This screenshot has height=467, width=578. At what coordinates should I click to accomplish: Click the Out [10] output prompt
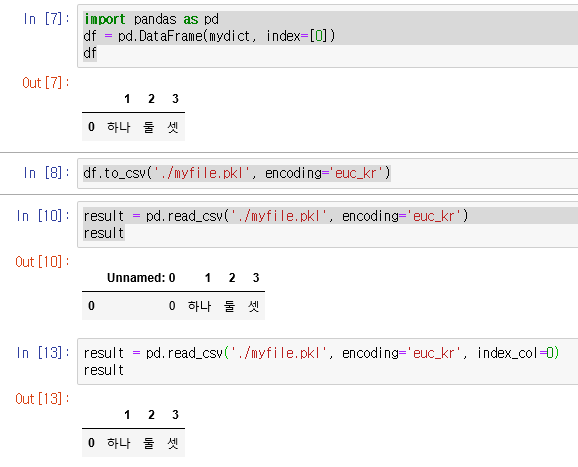(x=42, y=262)
